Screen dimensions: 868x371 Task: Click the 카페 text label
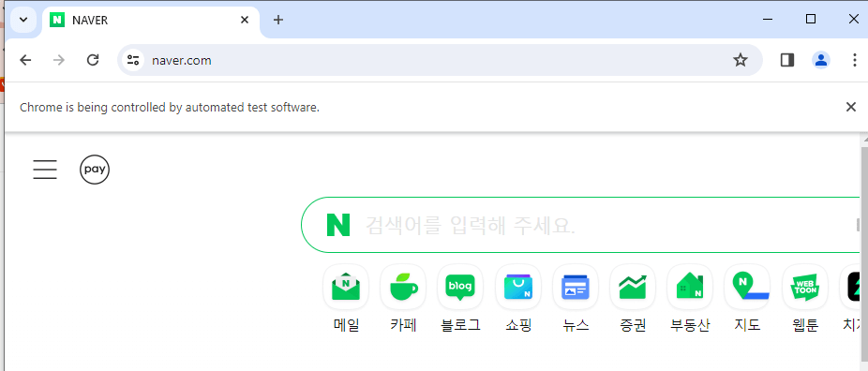[403, 326]
